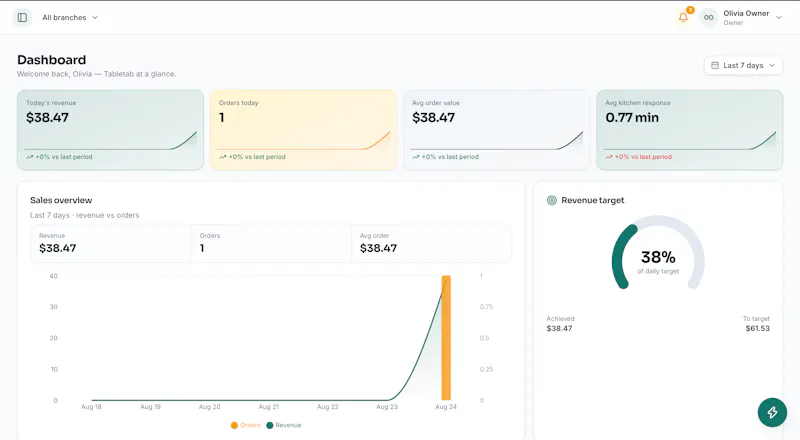Click the Aug 22 axis label
This screenshot has width=800, height=440.
pos(328,407)
